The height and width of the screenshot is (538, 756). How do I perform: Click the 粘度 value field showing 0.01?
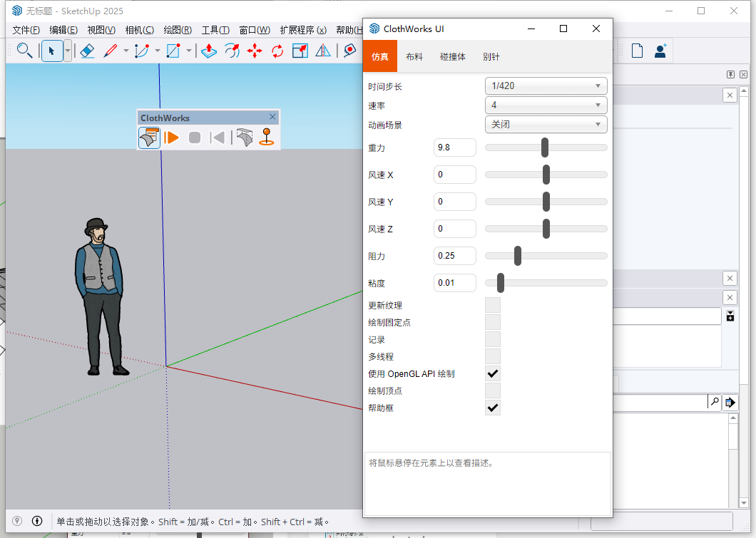pyautogui.click(x=454, y=283)
